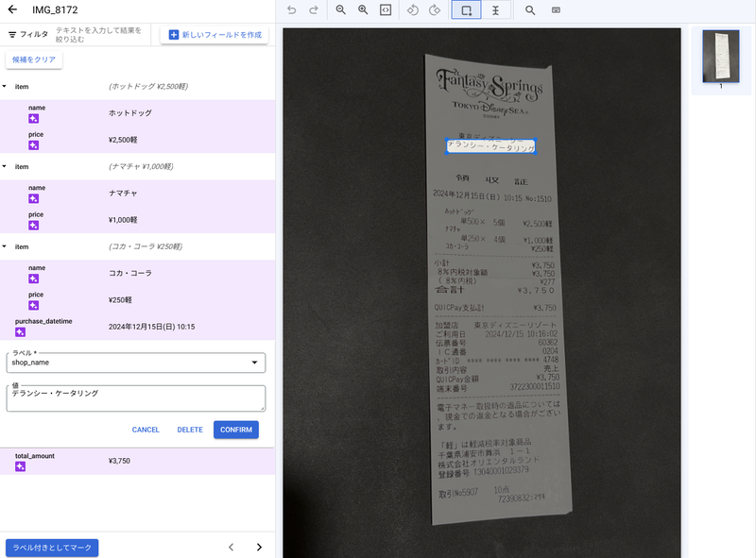Image resolution: width=756 pixels, height=558 pixels.
Task: Click the purple sparkle icon under コカ・コーラ name
Action: point(34,279)
